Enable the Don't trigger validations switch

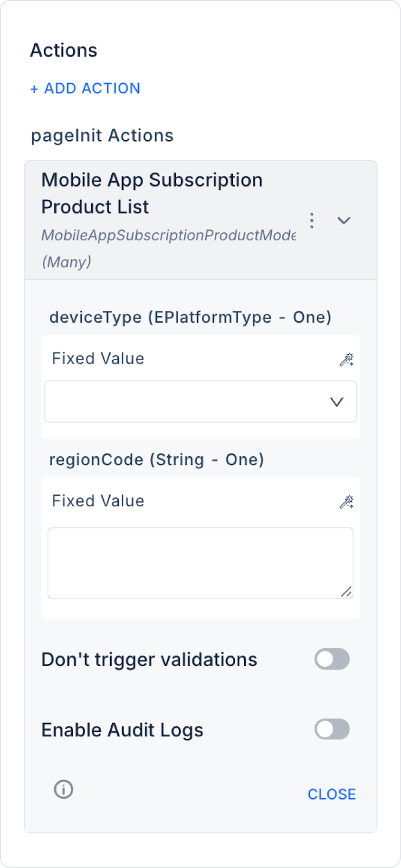pos(332,659)
